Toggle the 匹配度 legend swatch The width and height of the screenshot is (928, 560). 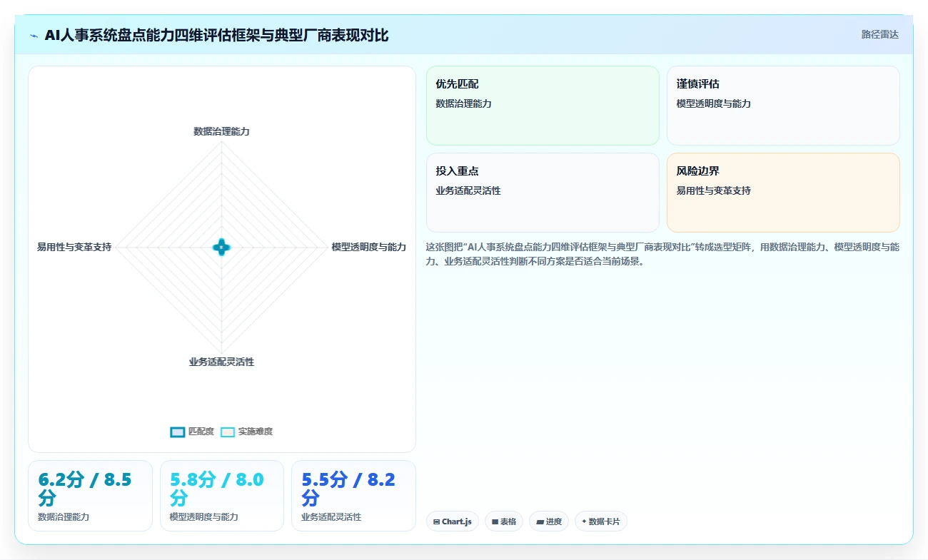pos(178,432)
